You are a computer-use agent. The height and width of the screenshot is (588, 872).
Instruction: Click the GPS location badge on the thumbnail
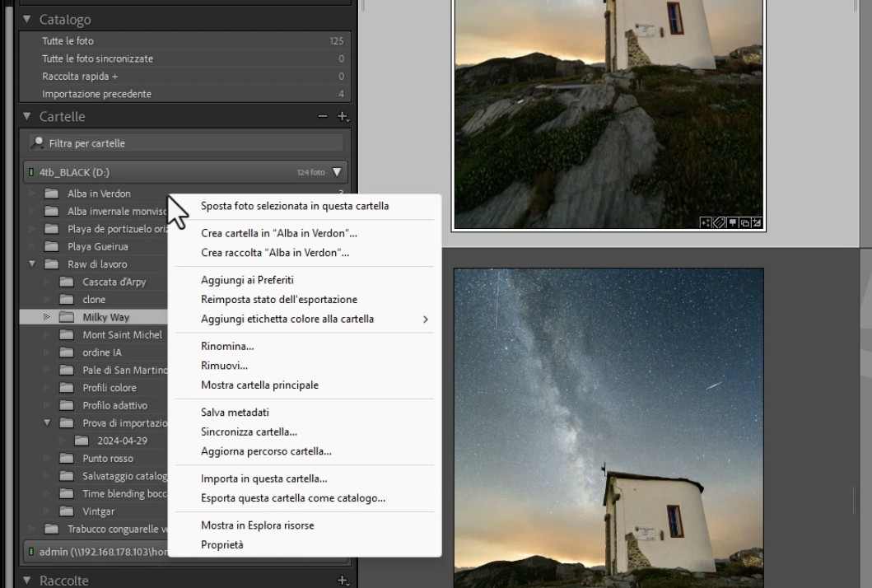731,221
